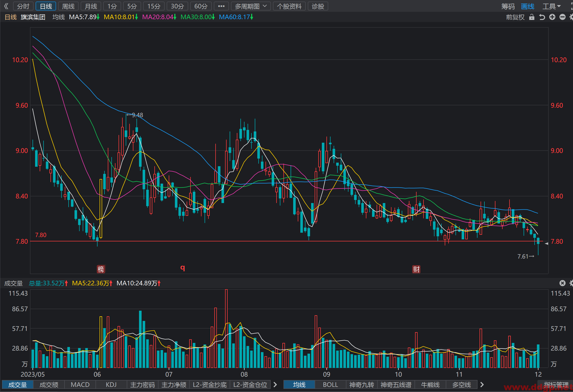Select the MACD indicator tab

(x=80, y=385)
